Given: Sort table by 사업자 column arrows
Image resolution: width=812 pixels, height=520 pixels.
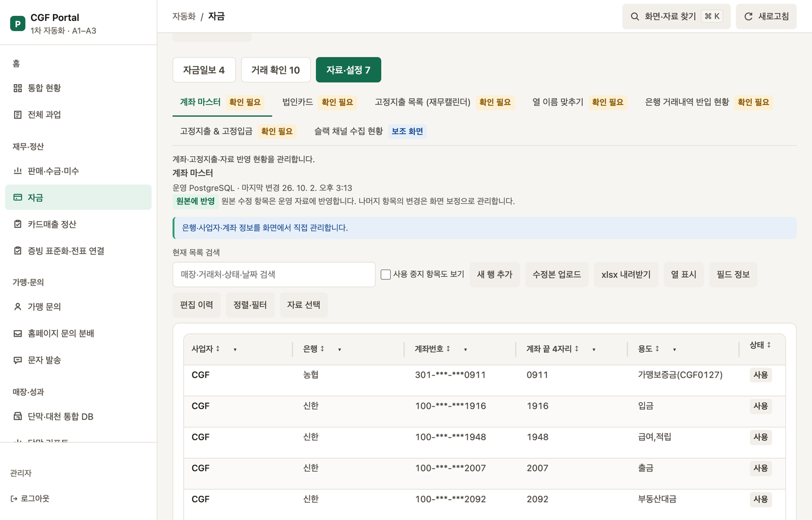Looking at the screenshot, I should tap(218, 349).
